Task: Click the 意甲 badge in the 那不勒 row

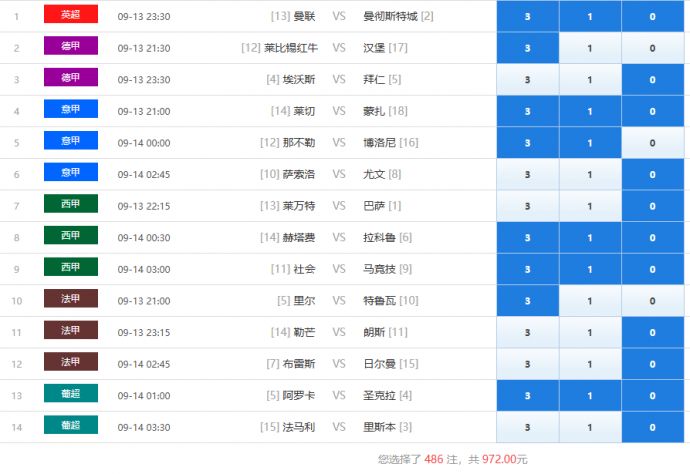Action: pyautogui.click(x=71, y=140)
